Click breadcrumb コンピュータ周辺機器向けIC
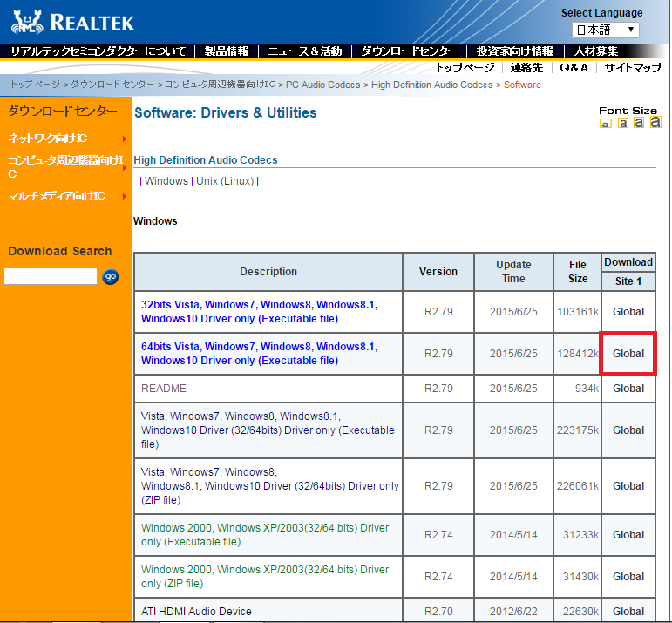Viewport: 672px width, 623px height. point(221,85)
